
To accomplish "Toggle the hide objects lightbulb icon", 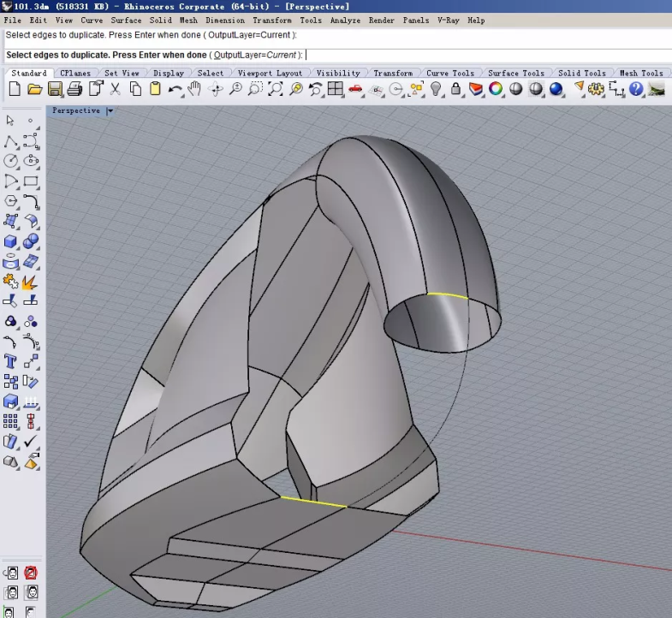I will tap(436, 89).
